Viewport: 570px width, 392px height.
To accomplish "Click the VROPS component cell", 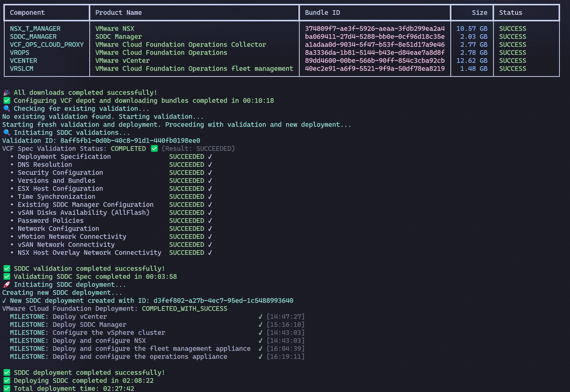I will tap(20, 53).
